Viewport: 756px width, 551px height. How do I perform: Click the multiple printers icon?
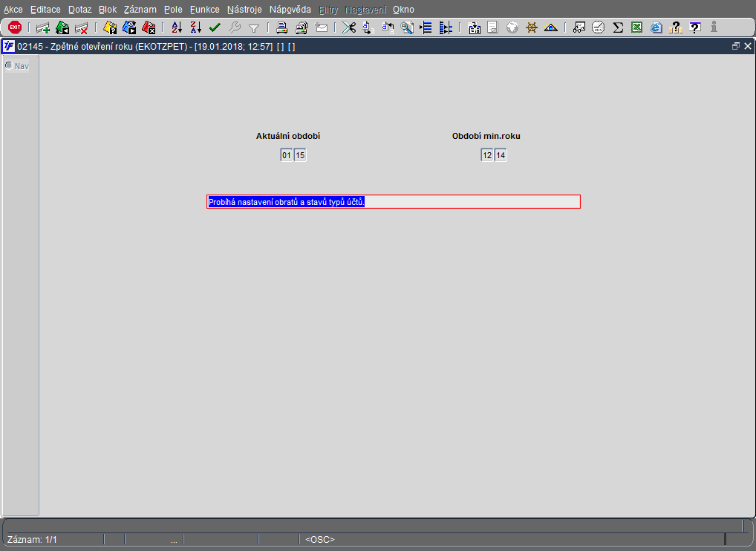pyautogui.click(x=302, y=27)
